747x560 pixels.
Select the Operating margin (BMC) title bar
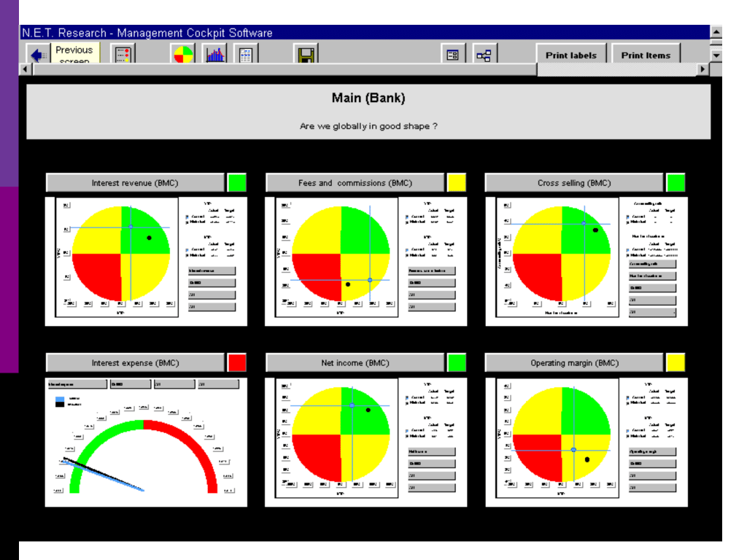point(574,362)
